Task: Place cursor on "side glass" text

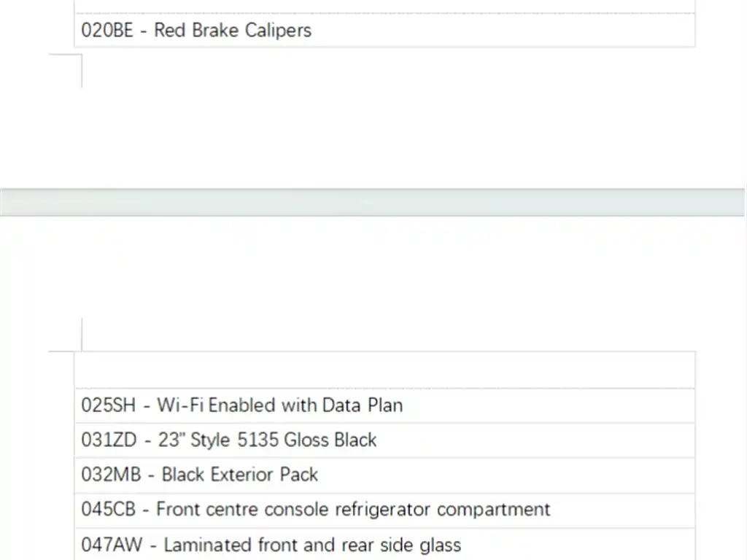Action: pos(425,545)
